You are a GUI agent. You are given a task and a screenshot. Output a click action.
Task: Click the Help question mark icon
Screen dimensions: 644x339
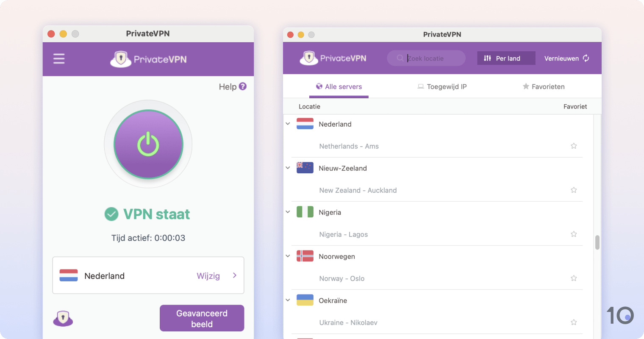[x=242, y=86]
